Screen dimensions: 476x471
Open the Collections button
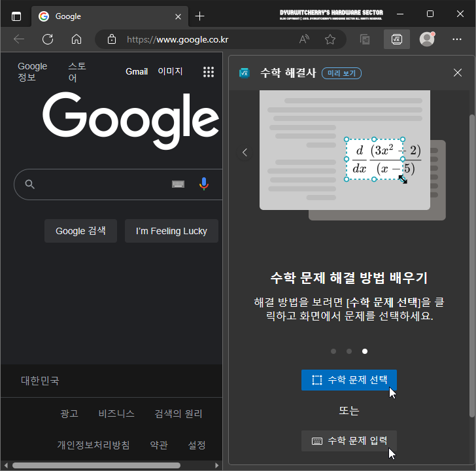point(365,39)
